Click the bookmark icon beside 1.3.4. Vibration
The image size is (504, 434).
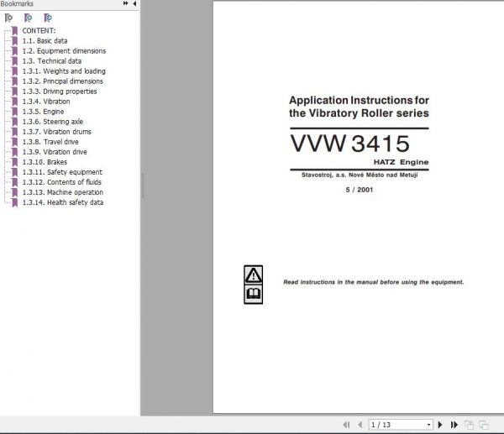pyautogui.click(x=14, y=102)
